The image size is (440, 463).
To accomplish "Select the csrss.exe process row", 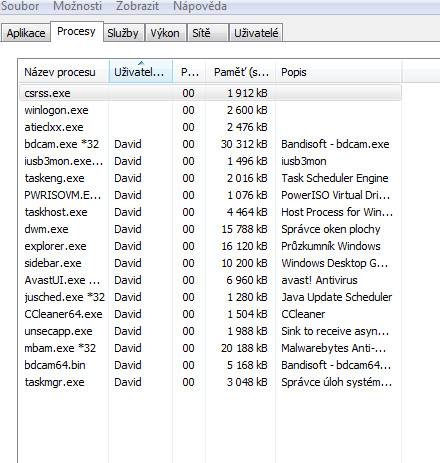I will (210, 93).
